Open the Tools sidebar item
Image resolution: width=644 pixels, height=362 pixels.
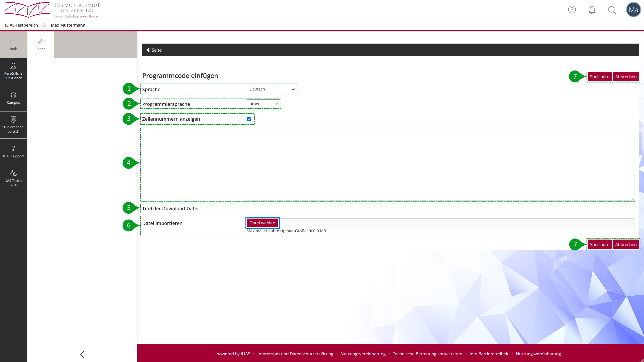point(13,44)
